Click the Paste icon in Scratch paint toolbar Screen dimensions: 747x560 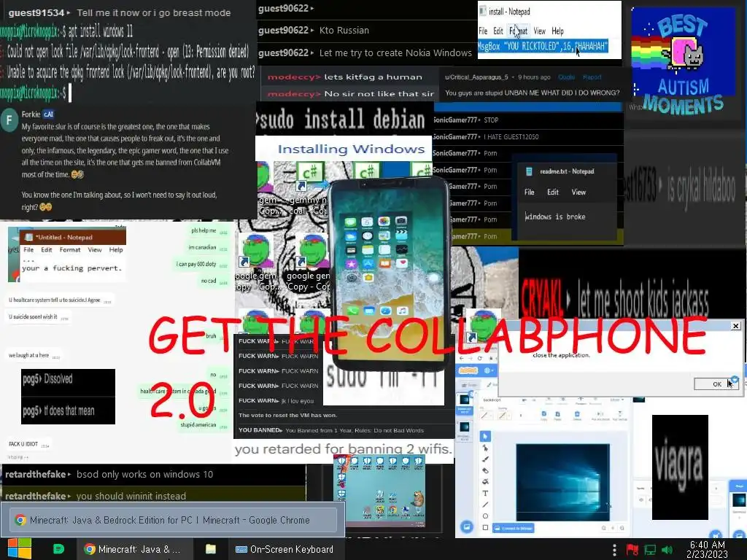tap(557, 415)
